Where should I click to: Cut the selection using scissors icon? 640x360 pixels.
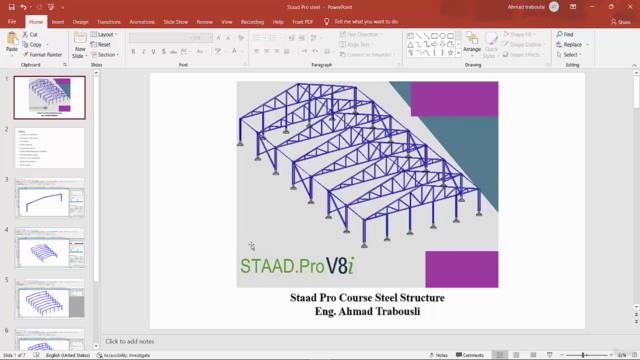pyautogui.click(x=30, y=35)
